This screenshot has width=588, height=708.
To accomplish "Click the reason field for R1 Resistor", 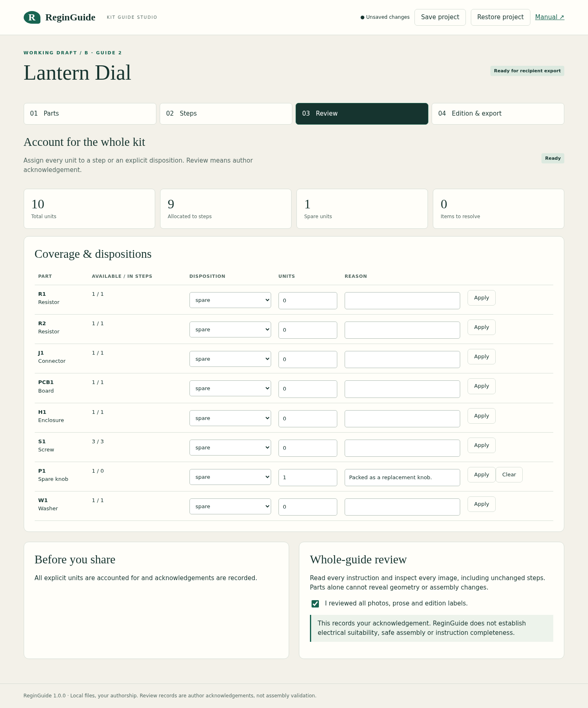I will pyautogui.click(x=402, y=301).
